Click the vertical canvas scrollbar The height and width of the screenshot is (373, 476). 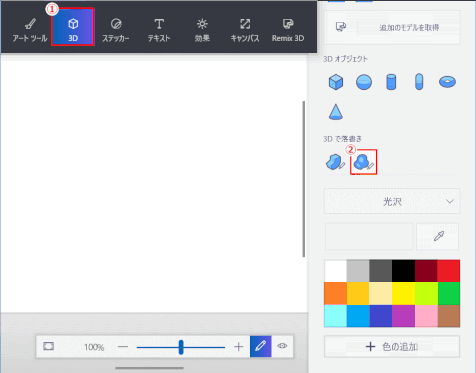pos(304,179)
